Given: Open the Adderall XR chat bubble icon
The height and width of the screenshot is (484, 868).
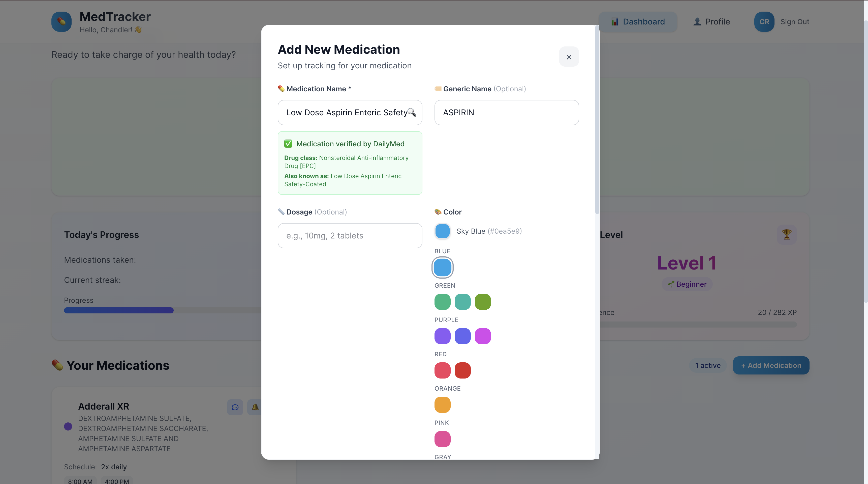Looking at the screenshot, I should tap(235, 407).
